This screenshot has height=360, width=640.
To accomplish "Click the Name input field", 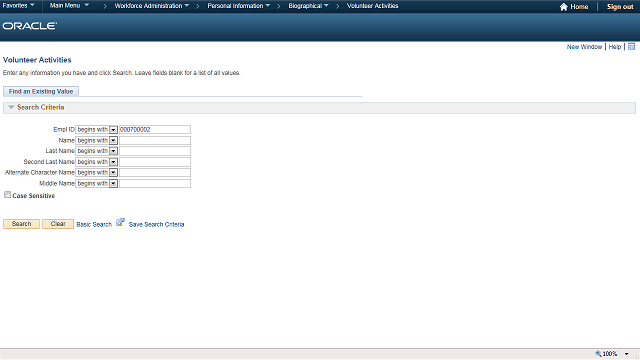I will click(x=155, y=140).
